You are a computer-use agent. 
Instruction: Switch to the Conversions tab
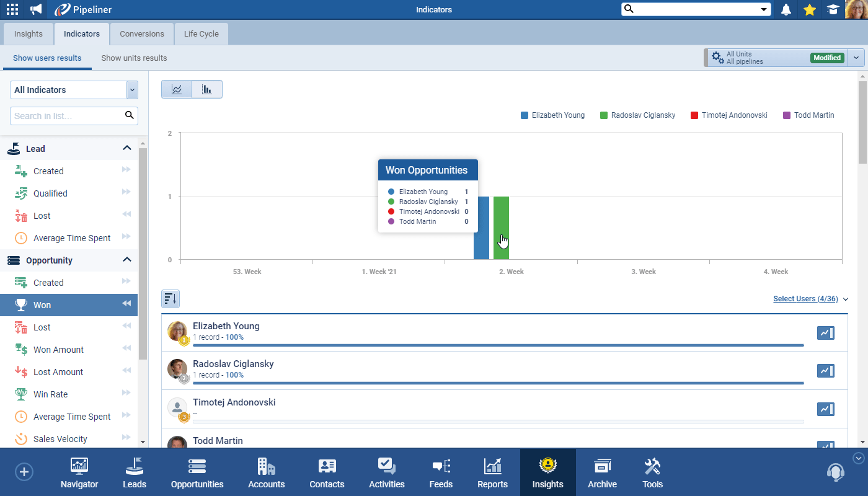pos(142,34)
